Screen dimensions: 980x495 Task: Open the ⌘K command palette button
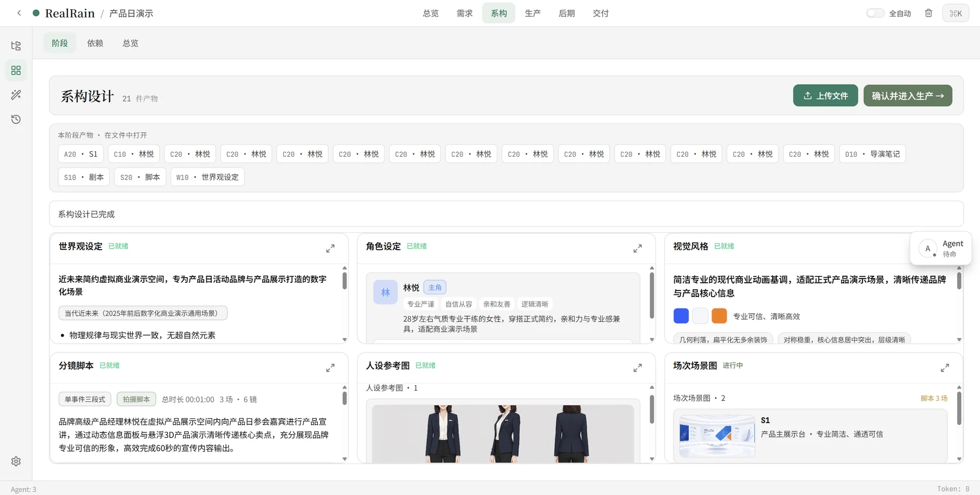pos(955,13)
